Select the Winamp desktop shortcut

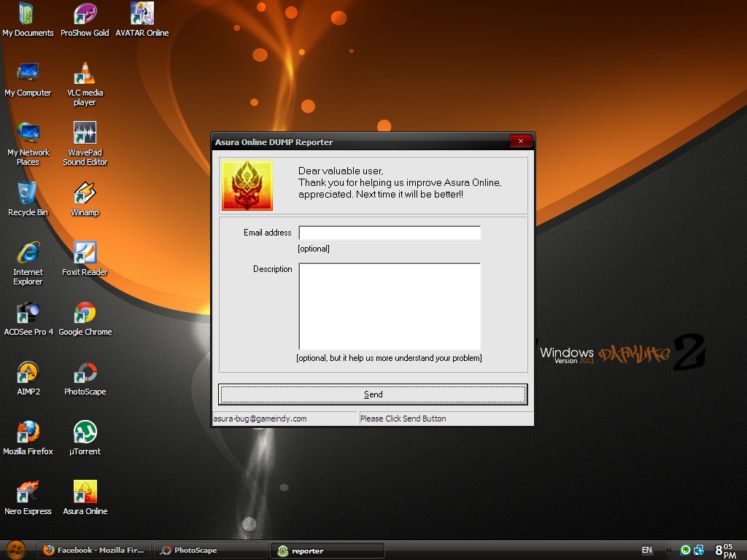pyautogui.click(x=85, y=199)
